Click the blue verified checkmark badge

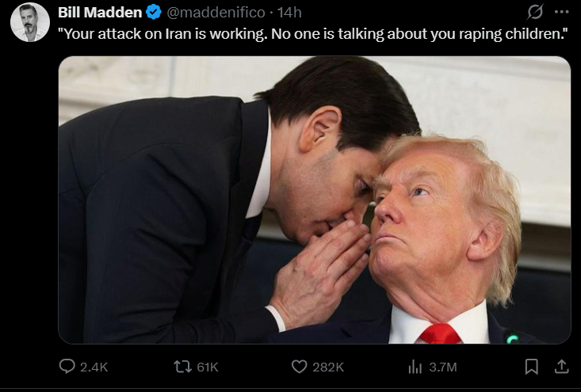click(154, 12)
